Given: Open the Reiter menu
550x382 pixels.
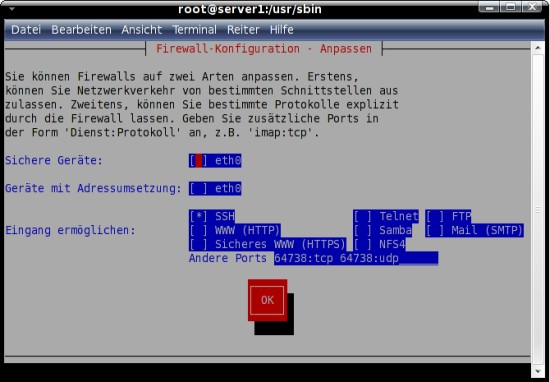Looking at the screenshot, I should (243, 29).
